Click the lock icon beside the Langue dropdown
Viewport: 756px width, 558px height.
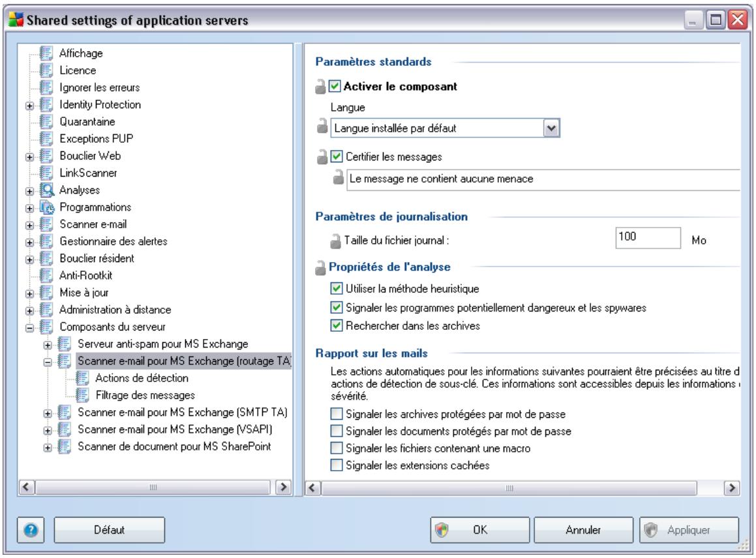click(x=322, y=126)
